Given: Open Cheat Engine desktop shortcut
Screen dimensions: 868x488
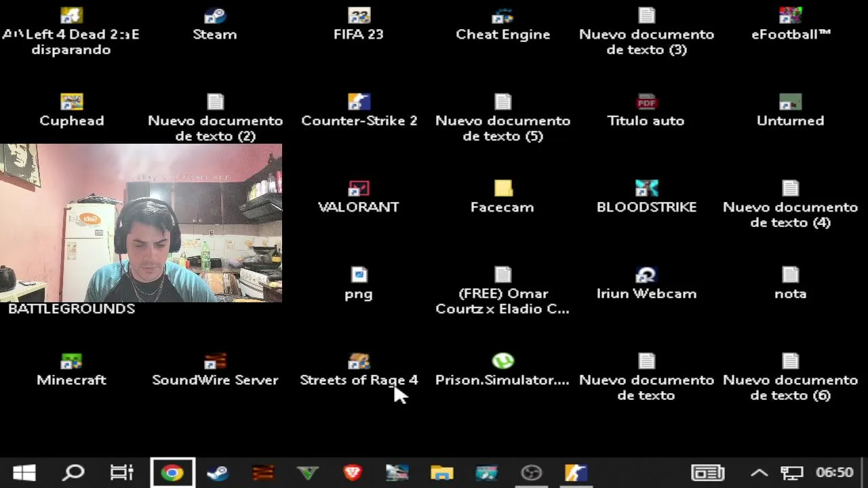Looking at the screenshot, I should click(502, 24).
